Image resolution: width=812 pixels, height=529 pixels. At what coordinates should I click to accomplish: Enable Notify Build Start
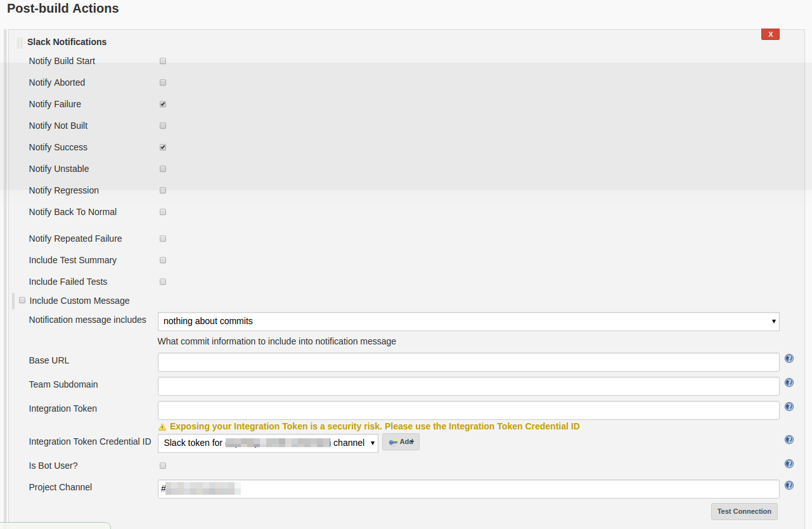[163, 61]
